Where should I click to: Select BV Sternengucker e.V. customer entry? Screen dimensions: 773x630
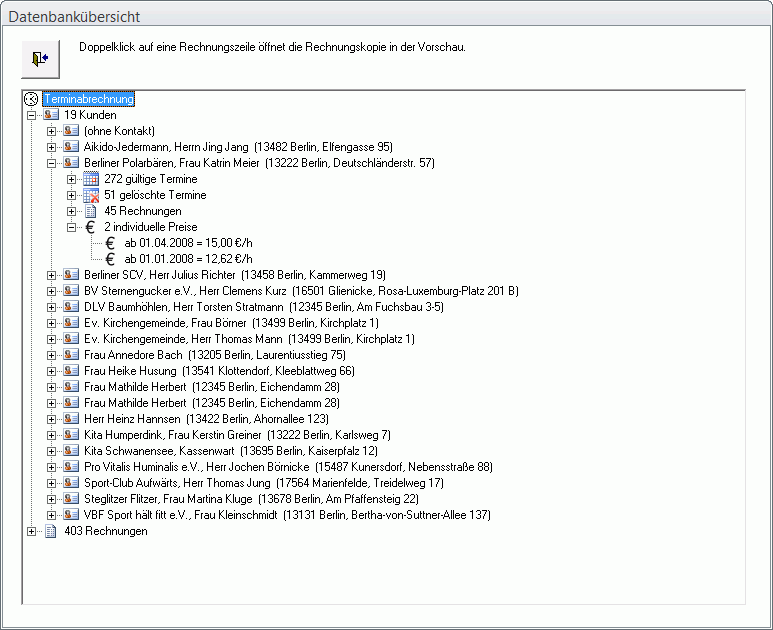300,291
